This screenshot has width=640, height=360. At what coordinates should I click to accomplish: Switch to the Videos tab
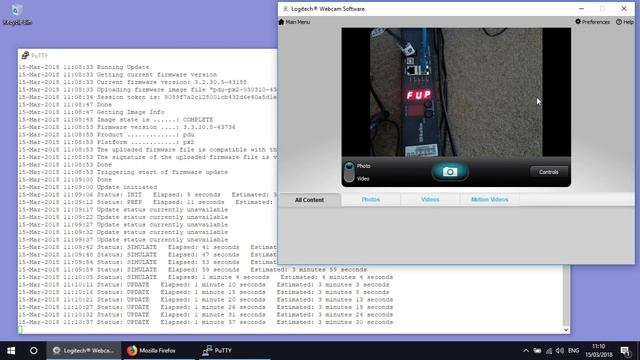tap(430, 200)
